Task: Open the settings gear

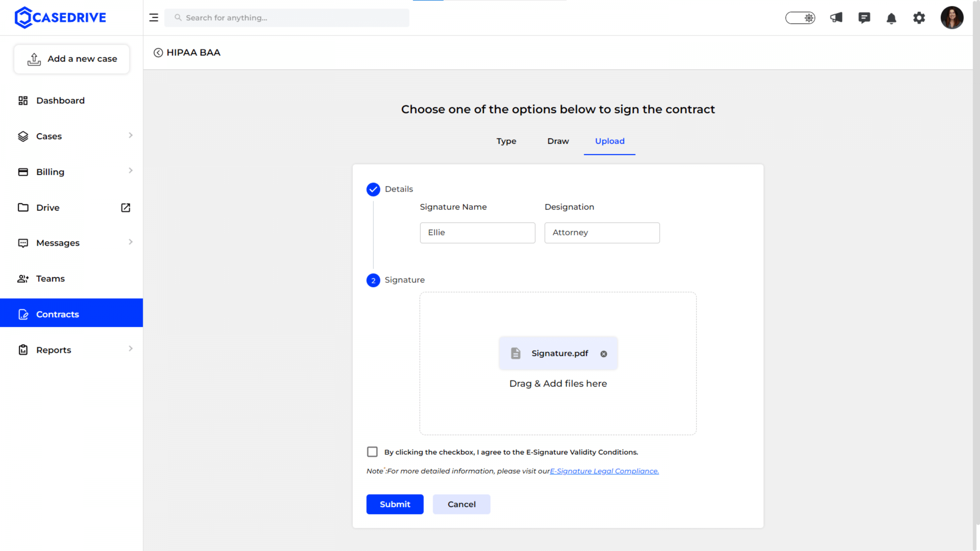Action: 919,17
